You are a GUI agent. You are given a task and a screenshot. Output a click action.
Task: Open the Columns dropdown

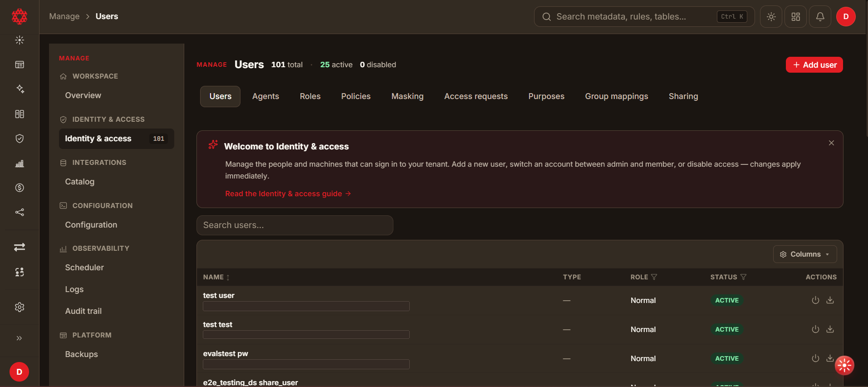[805, 254]
